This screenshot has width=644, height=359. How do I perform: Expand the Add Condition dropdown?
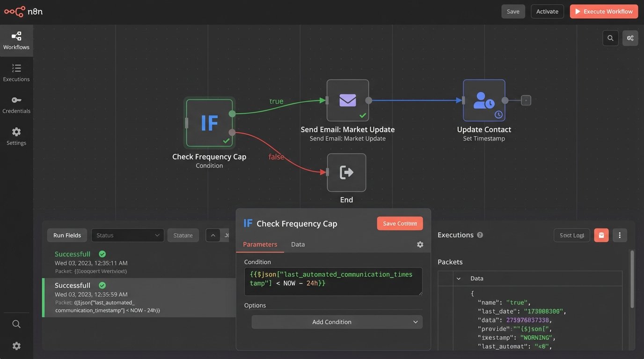coord(337,322)
